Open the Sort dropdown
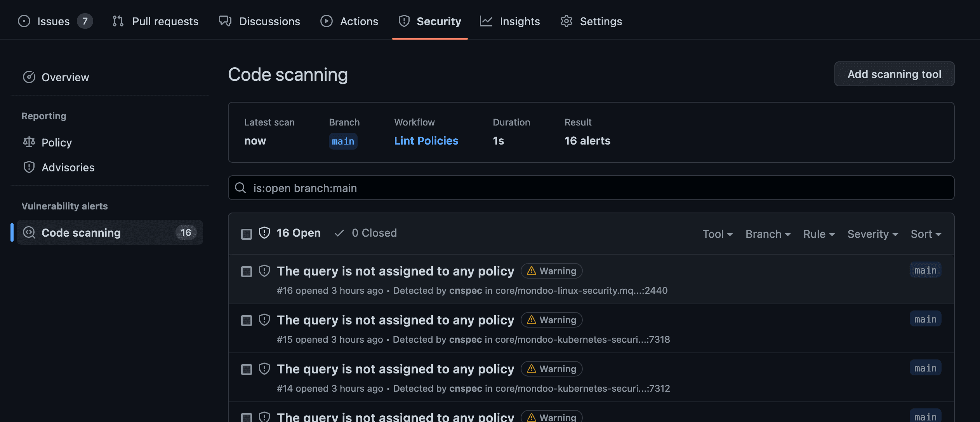Image resolution: width=980 pixels, height=422 pixels. coord(925,234)
